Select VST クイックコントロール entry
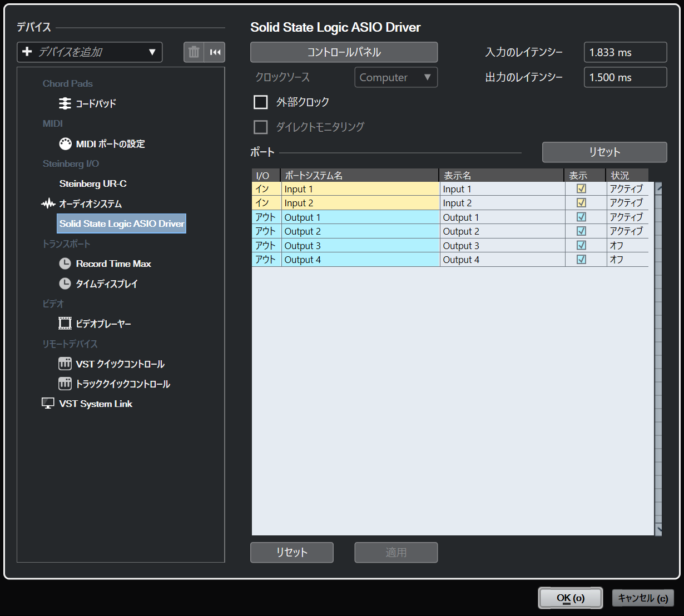Image resolution: width=684 pixels, height=616 pixels. click(x=120, y=364)
